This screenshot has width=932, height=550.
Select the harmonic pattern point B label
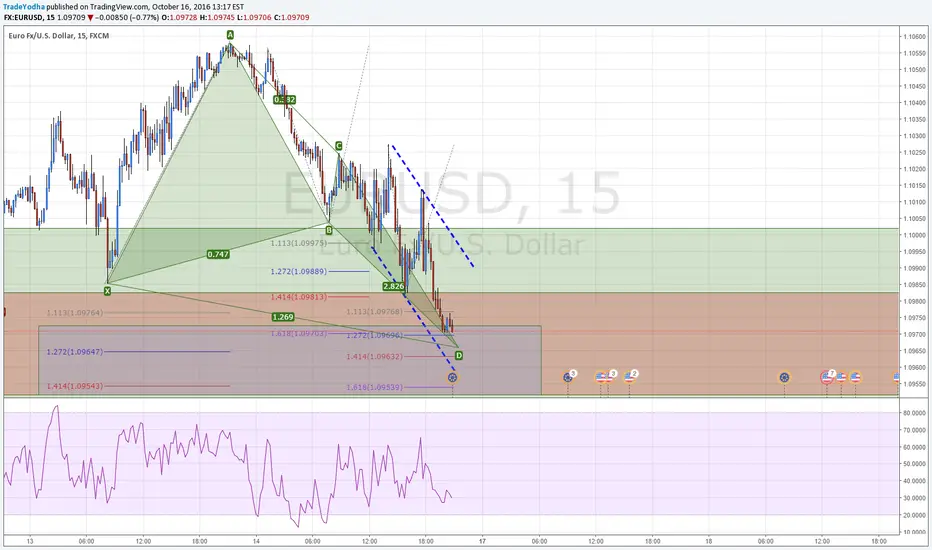click(329, 230)
